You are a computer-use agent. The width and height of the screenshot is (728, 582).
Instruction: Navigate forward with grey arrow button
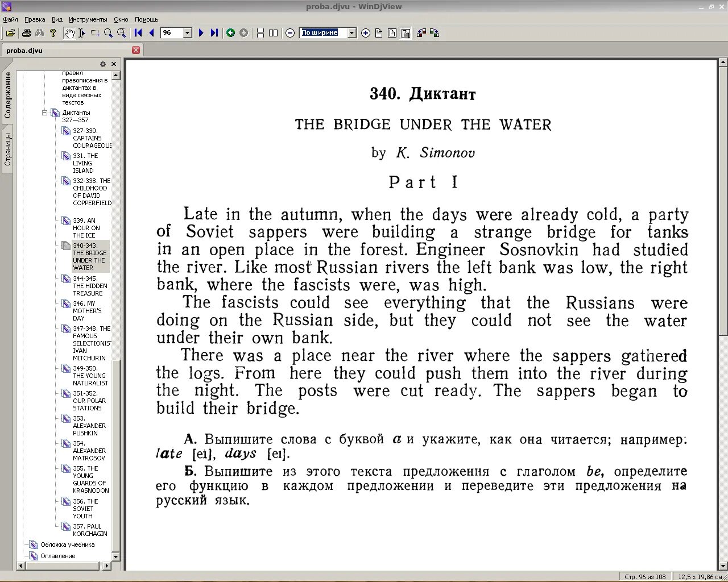tap(243, 33)
